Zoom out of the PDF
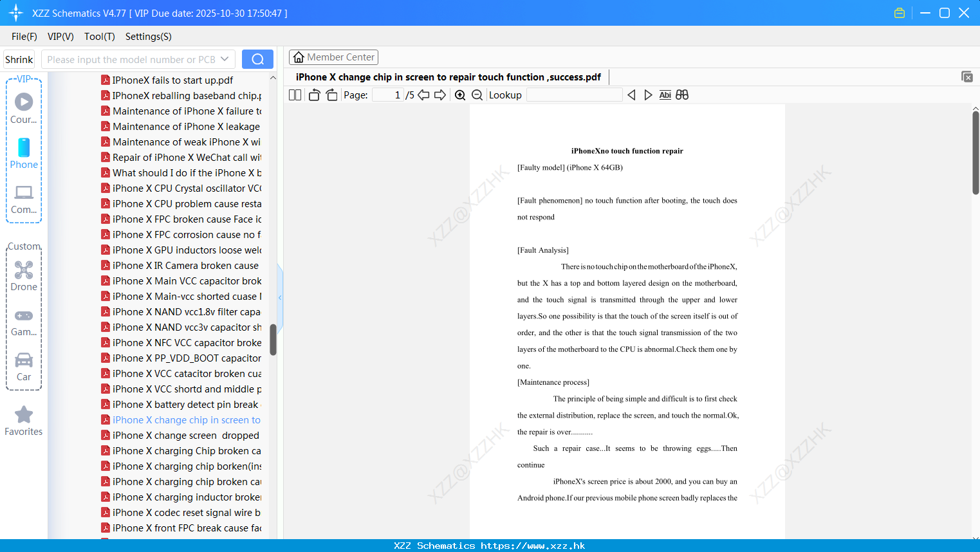Viewport: 980px width, 552px height. pyautogui.click(x=477, y=95)
